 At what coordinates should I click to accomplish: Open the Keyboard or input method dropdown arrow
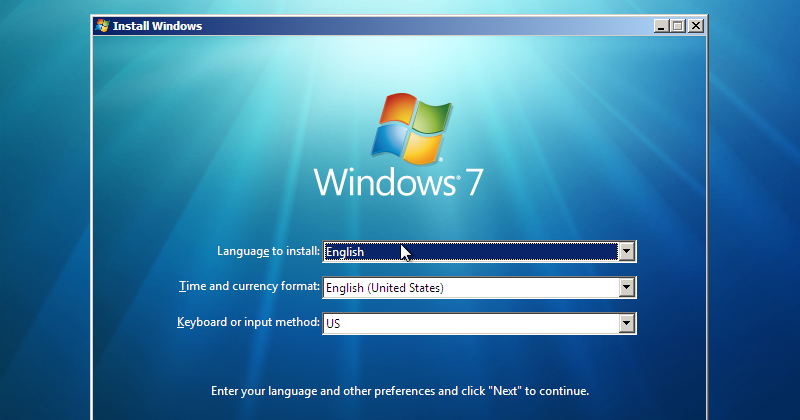coord(627,324)
